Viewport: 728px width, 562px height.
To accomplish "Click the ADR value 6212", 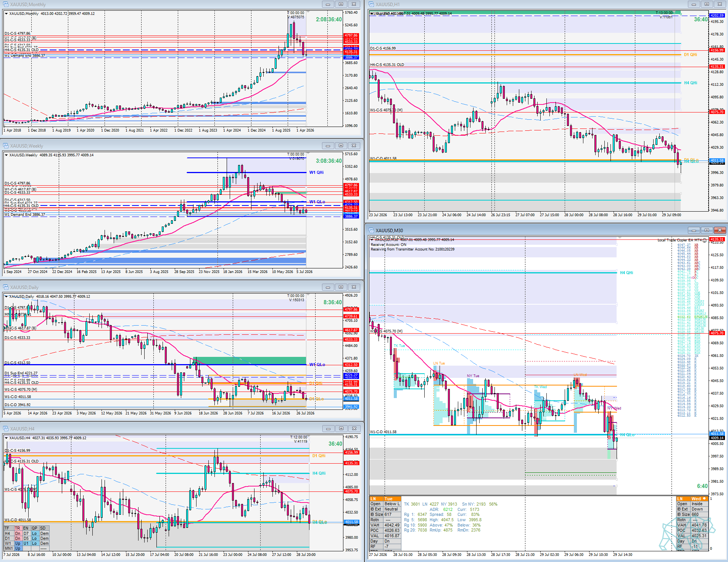I will 448,510.
